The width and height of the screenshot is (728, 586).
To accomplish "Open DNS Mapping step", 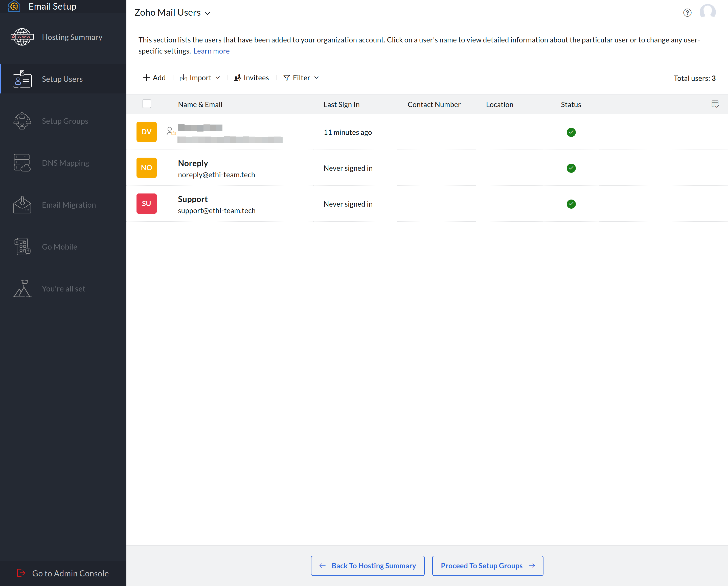I will (x=65, y=163).
